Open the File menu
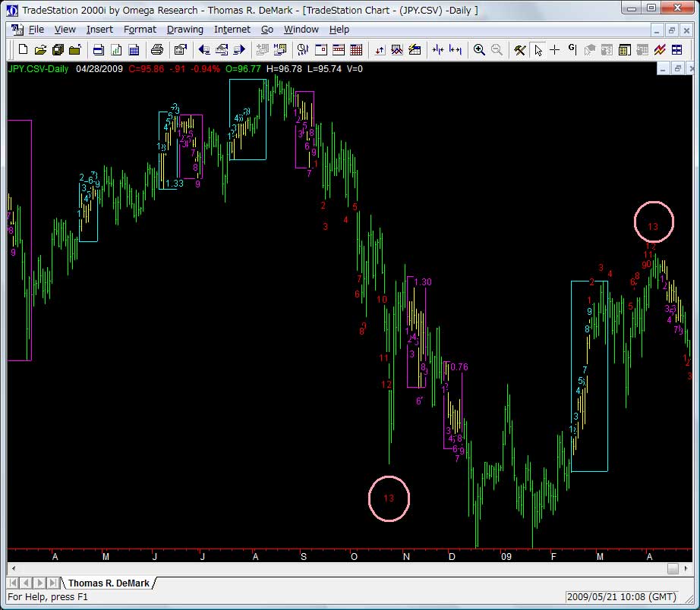 [36, 30]
